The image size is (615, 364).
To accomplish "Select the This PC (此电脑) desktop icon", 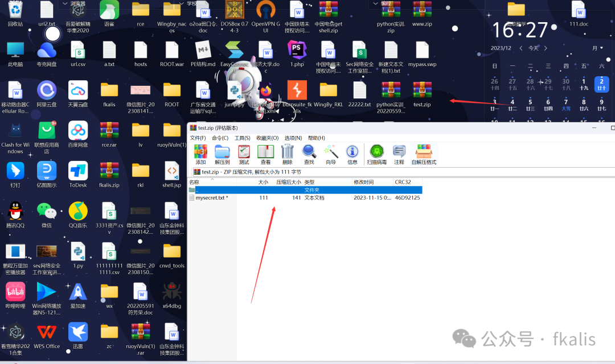I will pyautogui.click(x=15, y=54).
